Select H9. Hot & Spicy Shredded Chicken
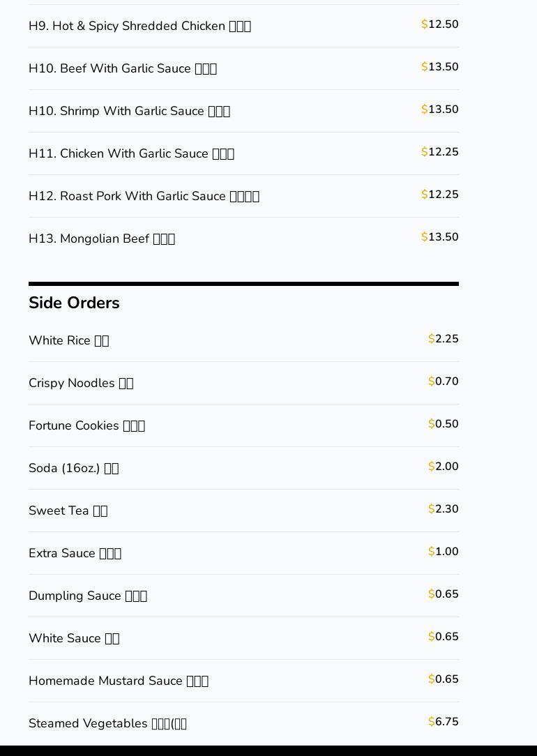The image size is (537, 756). coord(139,26)
